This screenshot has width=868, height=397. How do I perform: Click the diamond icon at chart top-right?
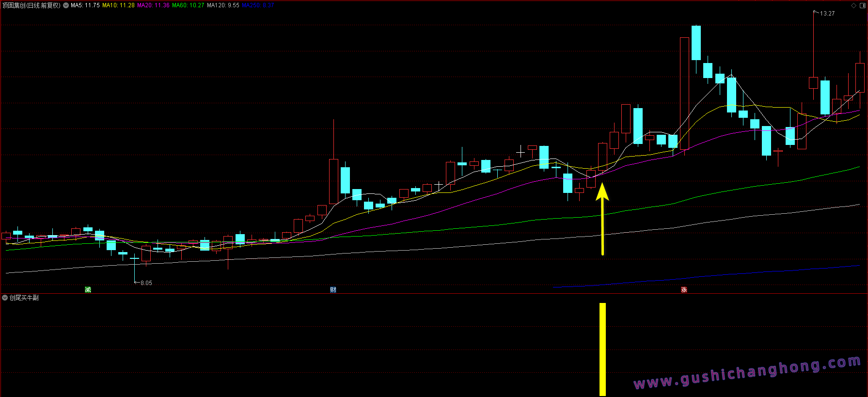point(853,5)
